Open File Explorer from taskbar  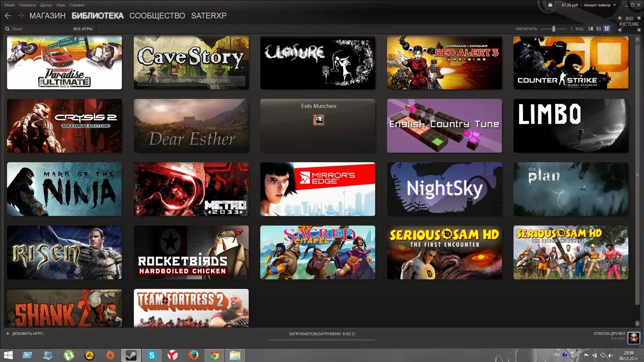pos(235,355)
